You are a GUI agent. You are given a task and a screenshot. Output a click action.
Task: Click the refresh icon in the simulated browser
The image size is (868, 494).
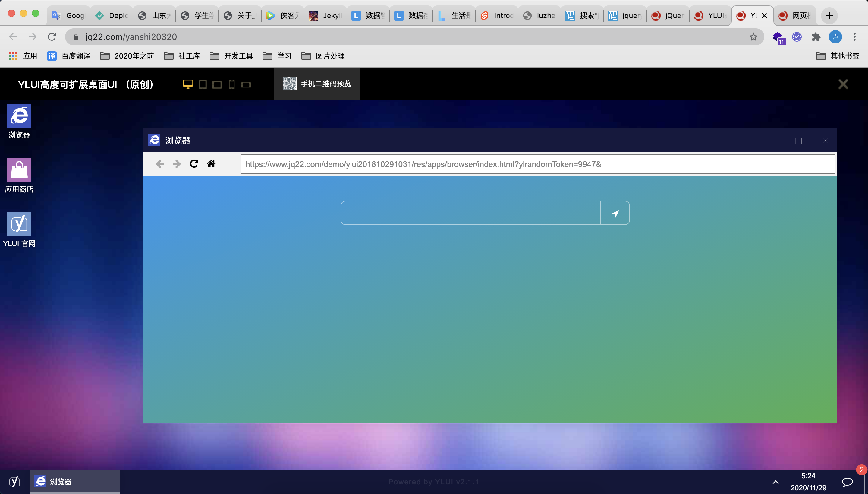point(193,164)
